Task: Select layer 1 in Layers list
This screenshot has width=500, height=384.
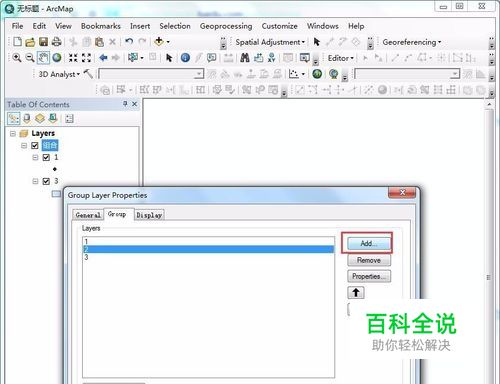Action: (208, 241)
